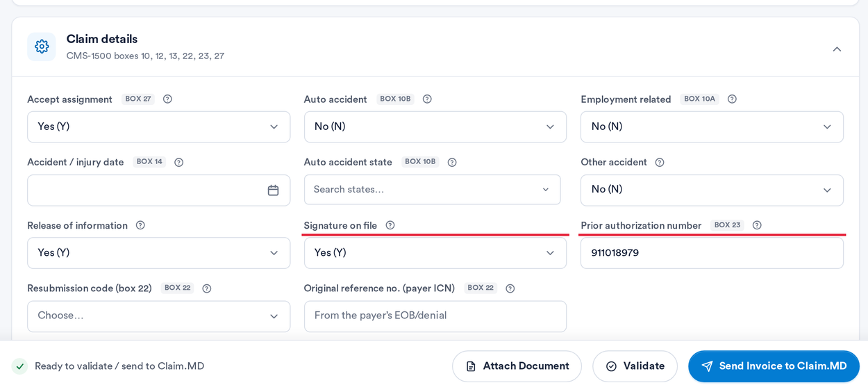868x392 pixels.
Task: Open help icon for Accept assignment
Action: tap(167, 99)
